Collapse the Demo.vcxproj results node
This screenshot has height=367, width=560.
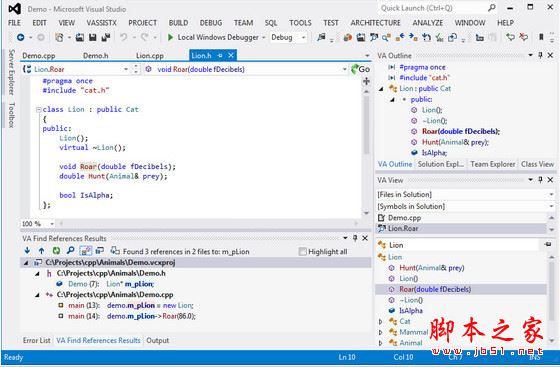coord(26,263)
